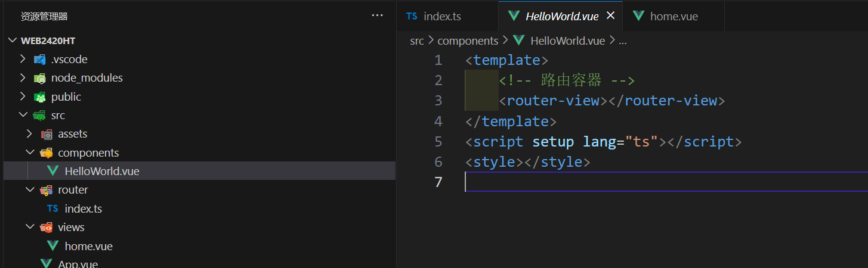The height and width of the screenshot is (268, 868).
Task: Click HelloWorld.vue in the breadcrumb path
Action: (x=567, y=41)
